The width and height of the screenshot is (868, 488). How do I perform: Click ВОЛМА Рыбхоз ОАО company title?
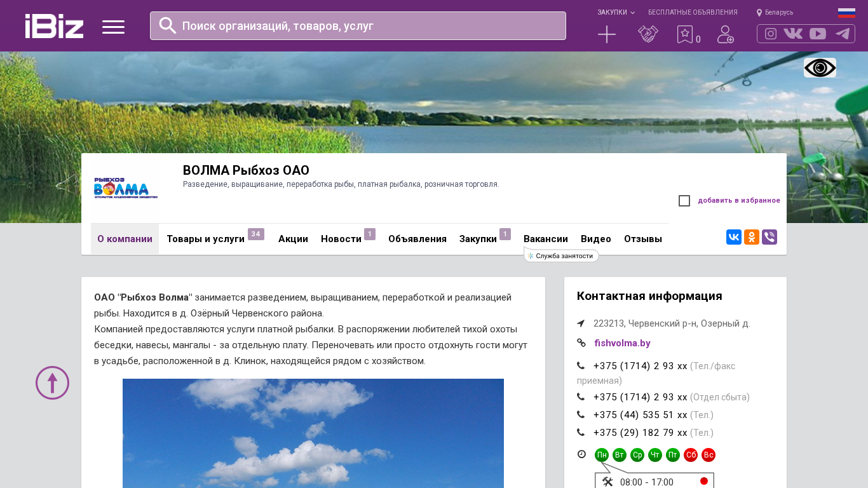point(246,170)
